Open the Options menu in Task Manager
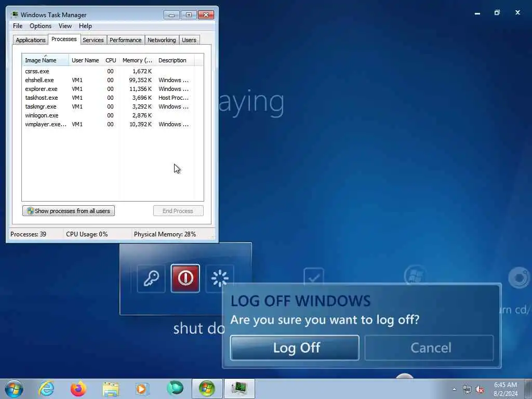 (41, 26)
